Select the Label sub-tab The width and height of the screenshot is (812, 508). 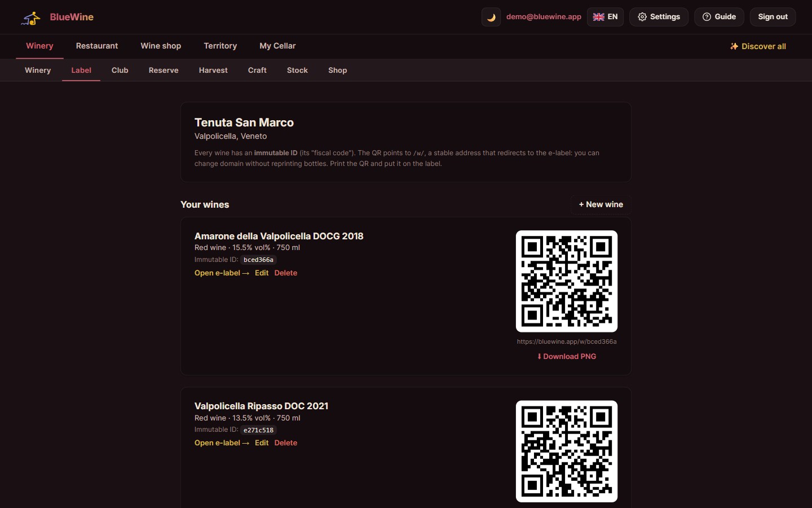point(81,71)
